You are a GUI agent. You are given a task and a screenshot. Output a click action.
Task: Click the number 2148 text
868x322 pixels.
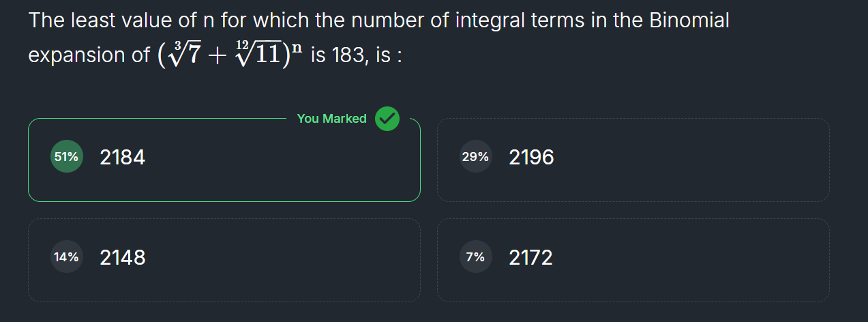point(122,258)
